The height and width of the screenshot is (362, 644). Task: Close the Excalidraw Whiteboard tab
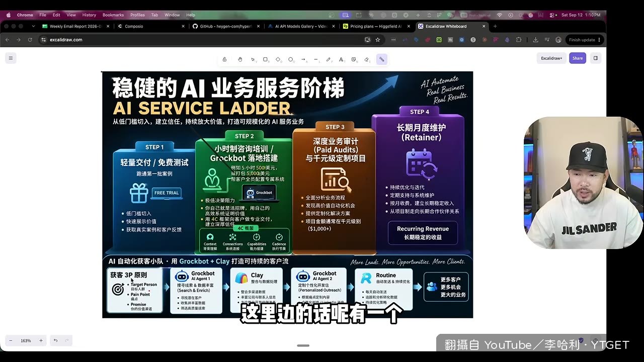point(484,26)
